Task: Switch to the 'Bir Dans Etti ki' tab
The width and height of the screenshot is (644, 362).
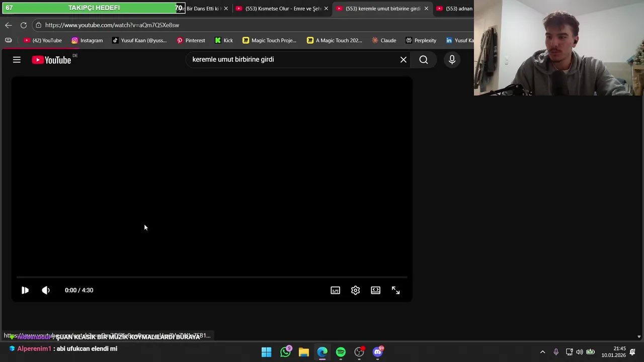Action: 204,9
